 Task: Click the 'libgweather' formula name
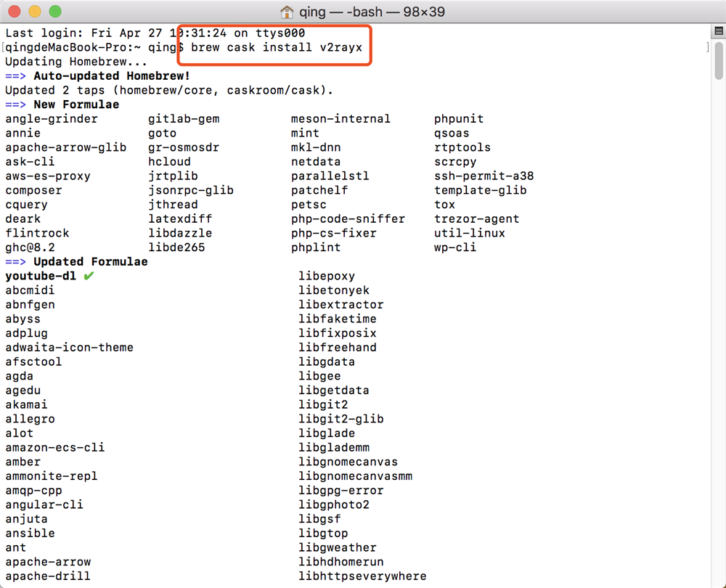(x=338, y=547)
